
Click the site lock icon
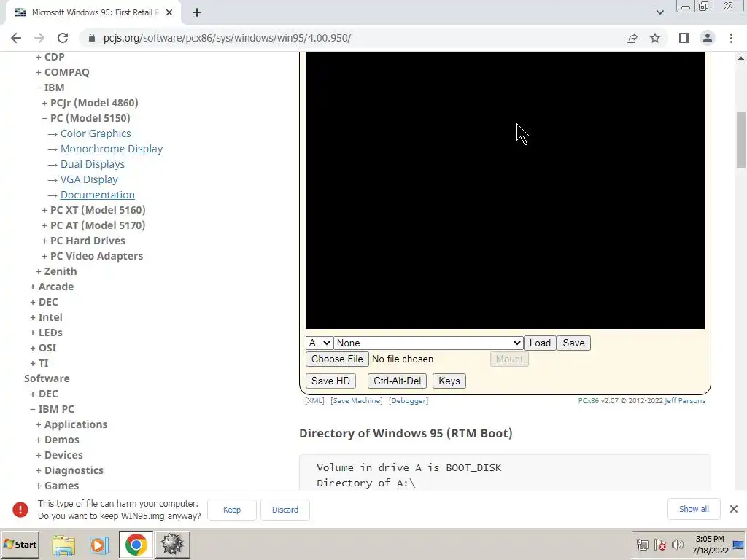92,38
